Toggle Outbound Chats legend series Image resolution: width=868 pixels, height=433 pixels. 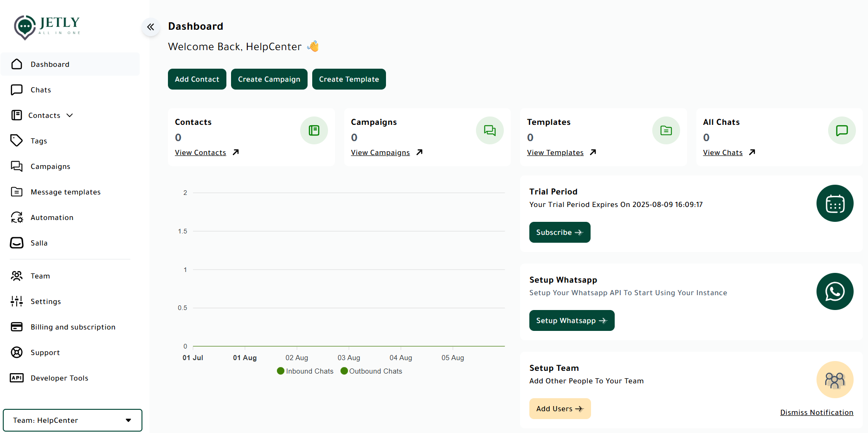point(371,371)
